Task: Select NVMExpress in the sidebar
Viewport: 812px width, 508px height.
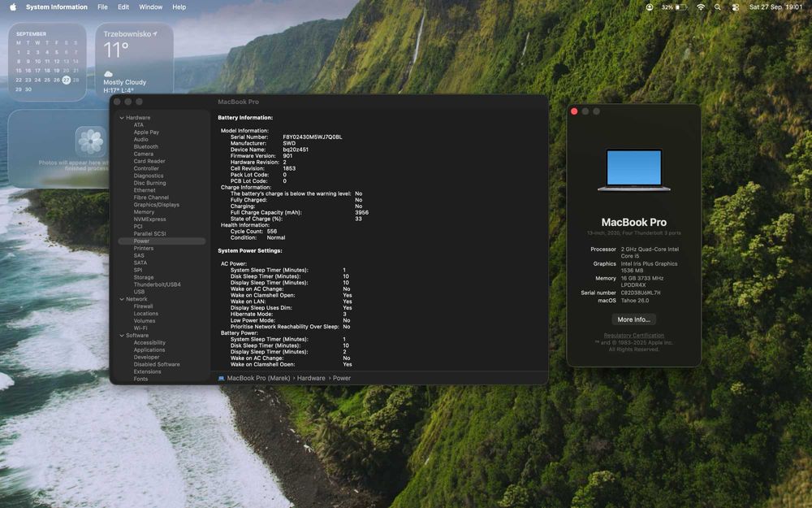Action: point(149,219)
